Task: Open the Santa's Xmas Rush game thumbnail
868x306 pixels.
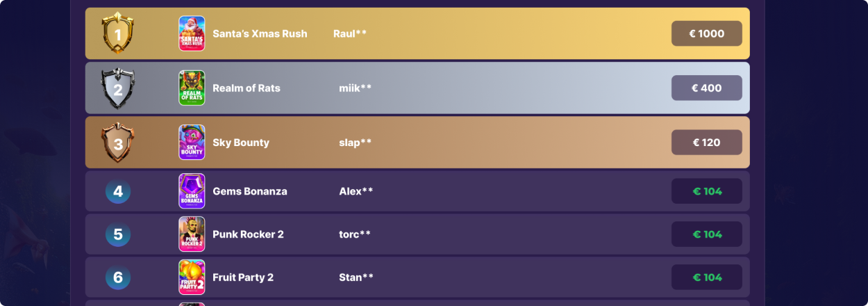Action: click(x=192, y=33)
